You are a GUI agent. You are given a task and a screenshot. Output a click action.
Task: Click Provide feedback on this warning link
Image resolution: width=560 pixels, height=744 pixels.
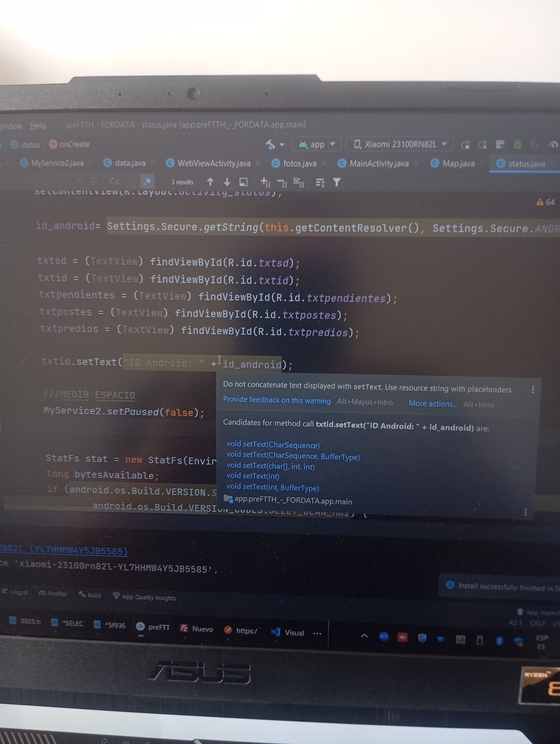(277, 400)
